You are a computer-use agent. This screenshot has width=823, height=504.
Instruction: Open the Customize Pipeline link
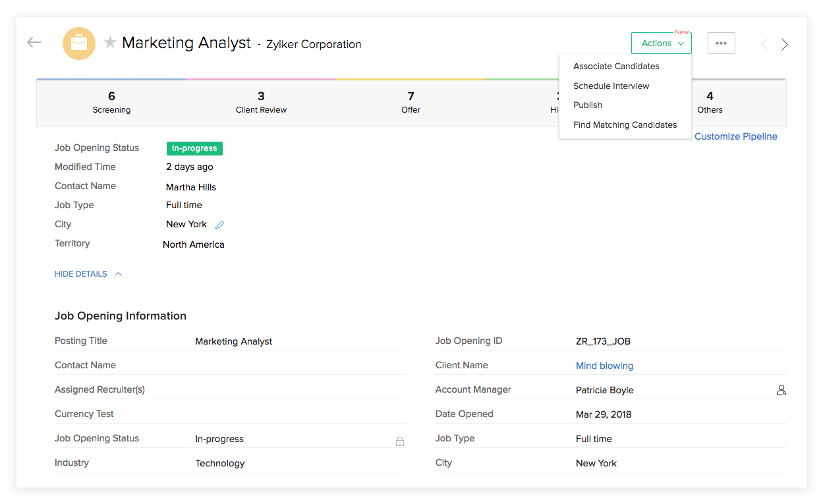click(x=735, y=136)
